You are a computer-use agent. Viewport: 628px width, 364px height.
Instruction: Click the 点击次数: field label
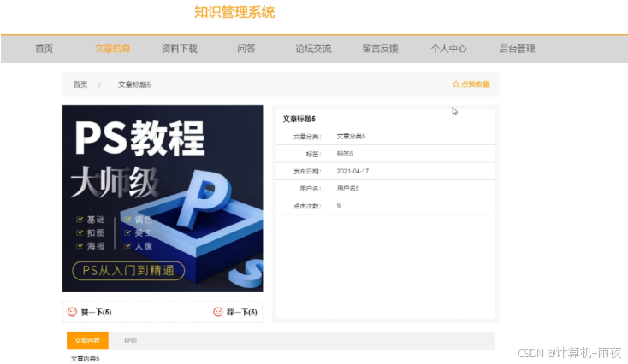(307, 206)
